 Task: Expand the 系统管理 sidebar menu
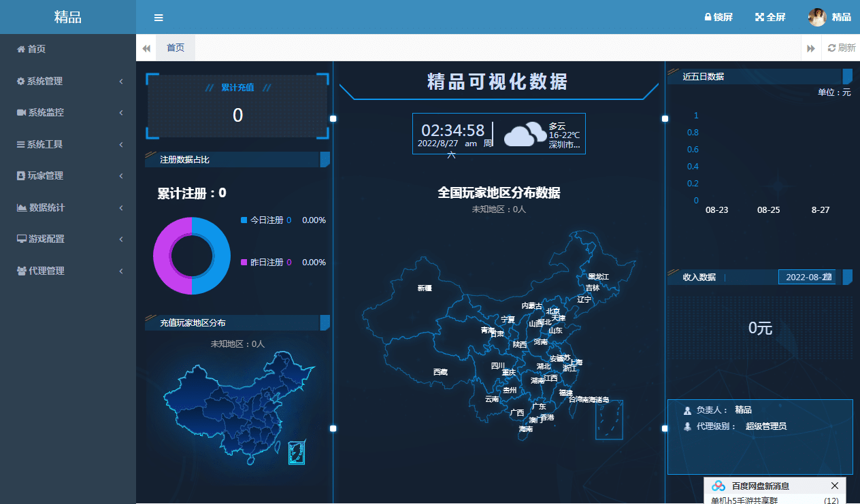pos(68,81)
